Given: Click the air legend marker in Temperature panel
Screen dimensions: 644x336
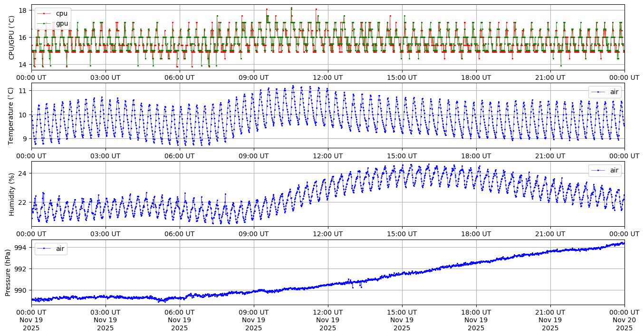Looking at the screenshot, I should click(x=598, y=92).
